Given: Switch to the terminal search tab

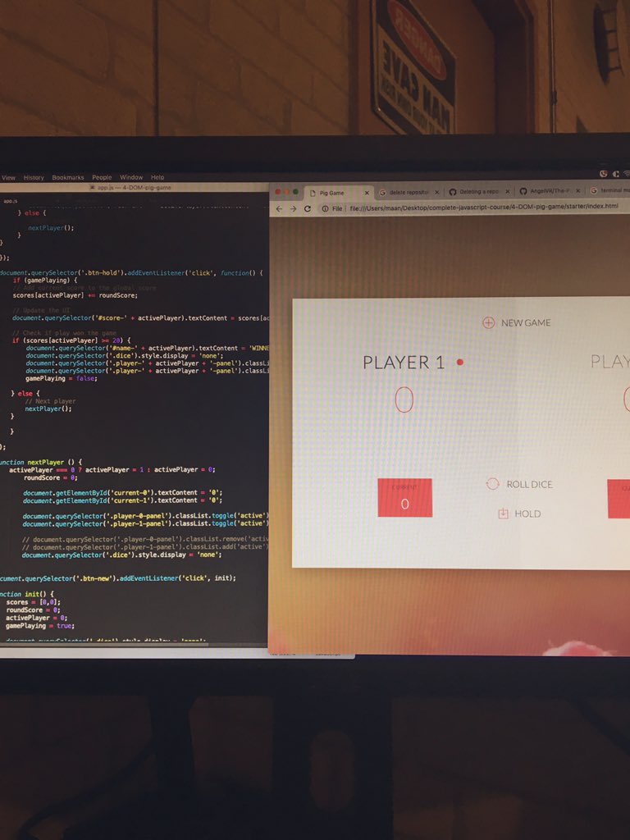Looking at the screenshot, I should [x=609, y=190].
